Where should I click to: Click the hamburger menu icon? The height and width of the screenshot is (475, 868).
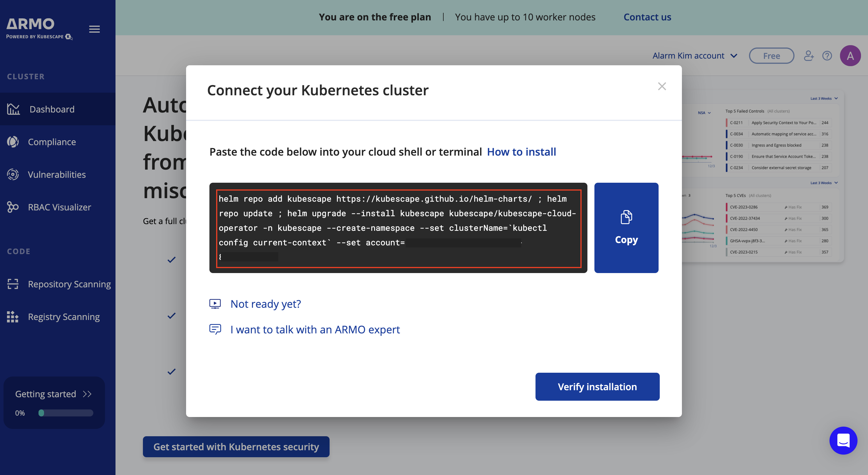94,29
